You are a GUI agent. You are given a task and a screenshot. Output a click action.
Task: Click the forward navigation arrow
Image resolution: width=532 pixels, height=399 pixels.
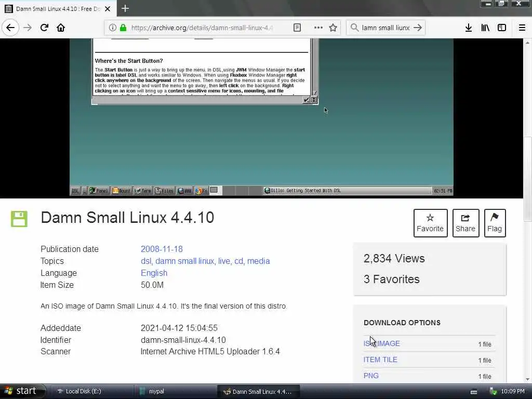28,28
